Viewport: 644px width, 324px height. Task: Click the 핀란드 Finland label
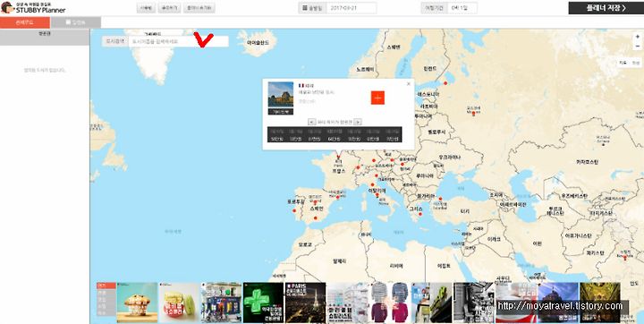click(429, 69)
